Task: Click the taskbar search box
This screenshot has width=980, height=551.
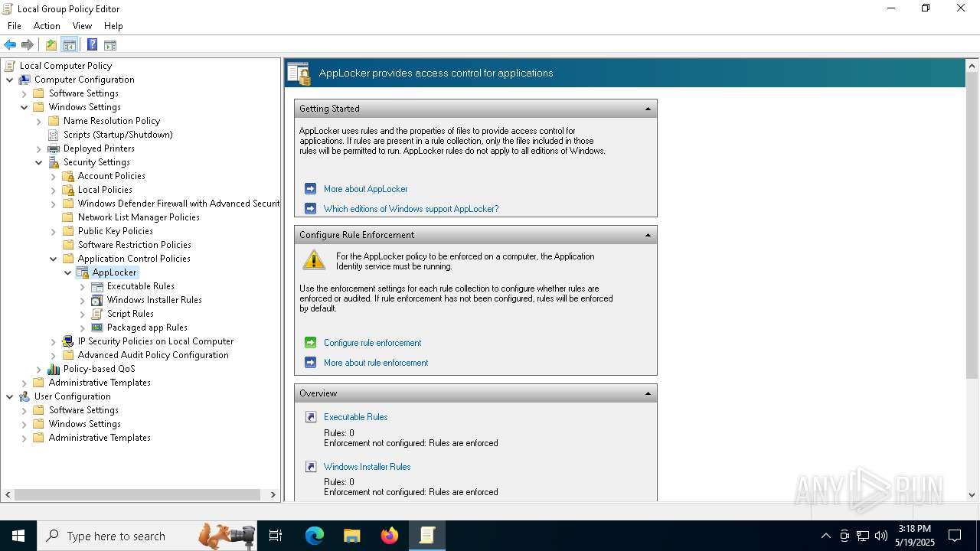Action: click(147, 536)
